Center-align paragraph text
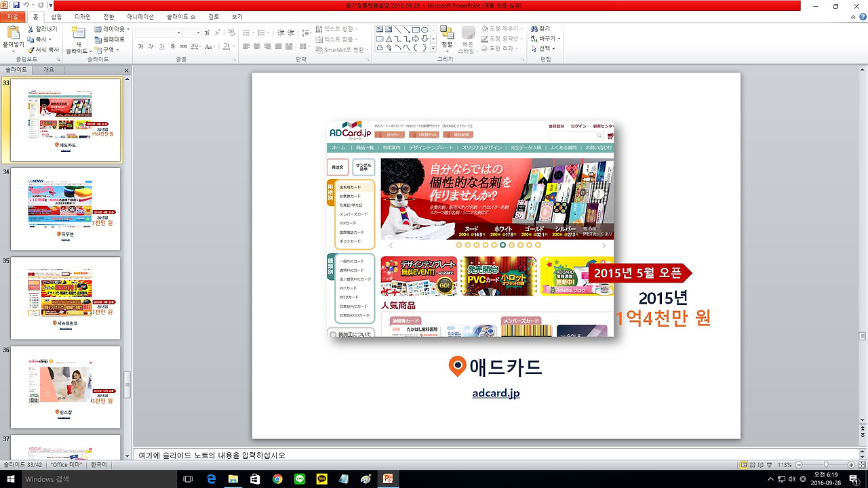Viewport: 868px width, 488px height. [x=258, y=47]
